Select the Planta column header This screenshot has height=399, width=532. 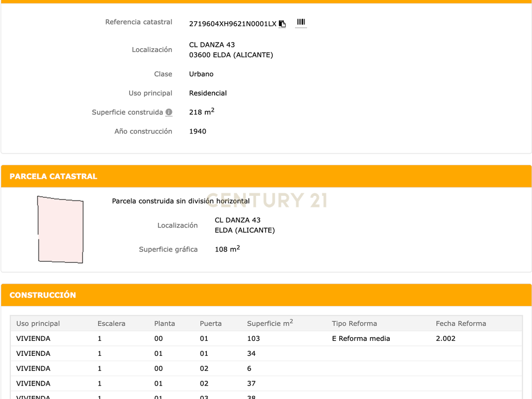point(165,324)
